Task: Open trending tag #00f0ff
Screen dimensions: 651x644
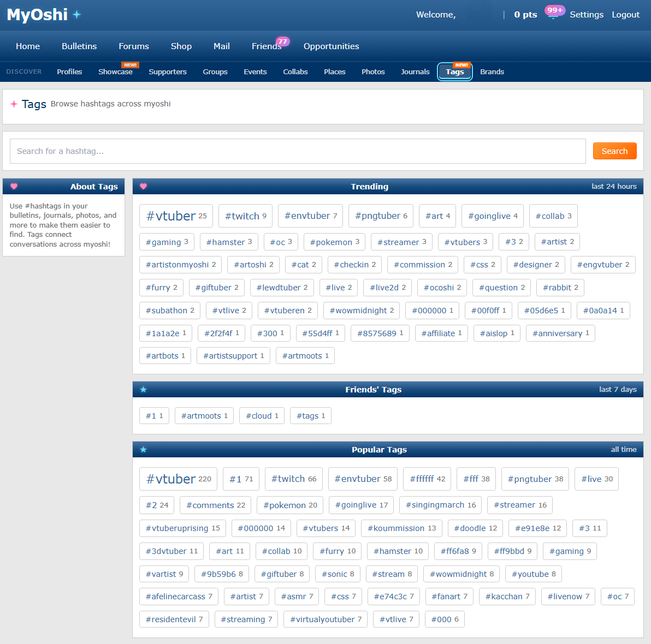Action: [x=488, y=311]
